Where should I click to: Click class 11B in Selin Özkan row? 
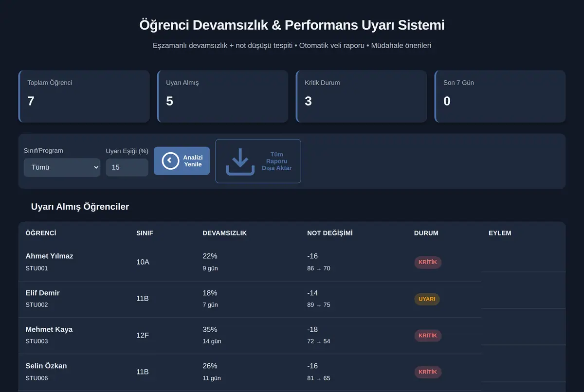[x=142, y=372]
